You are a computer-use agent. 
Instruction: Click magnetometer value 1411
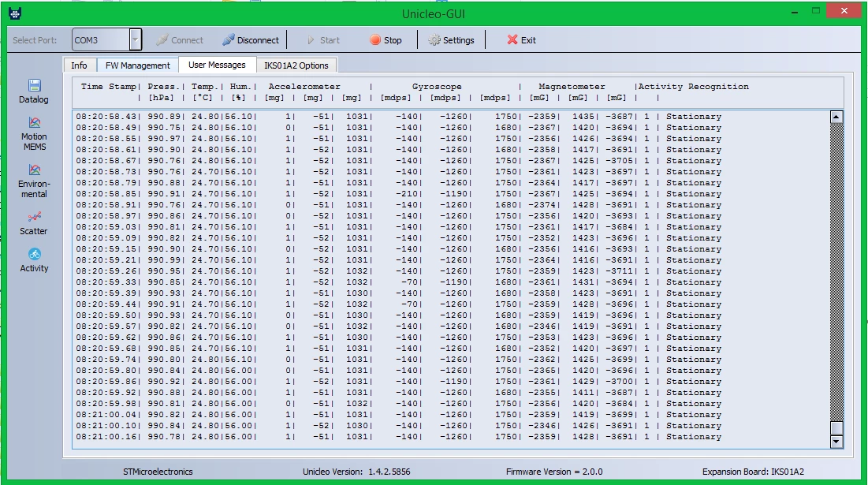point(583,392)
